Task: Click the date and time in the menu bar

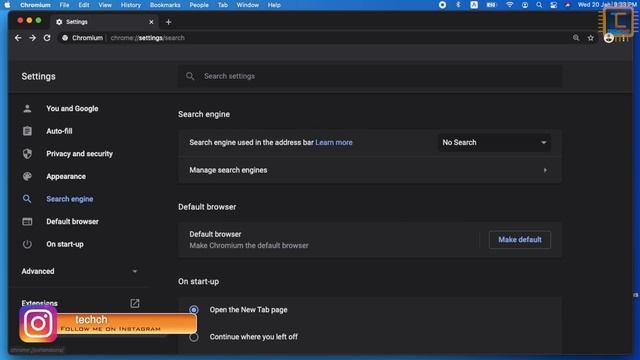Action: click(x=607, y=5)
